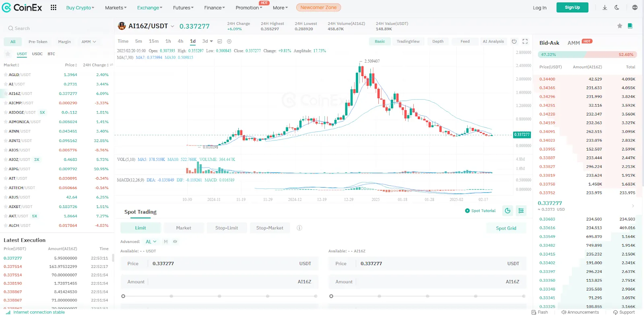Click the chart reset power icon
Viewport: 644px width, 315px height.
point(514,41)
